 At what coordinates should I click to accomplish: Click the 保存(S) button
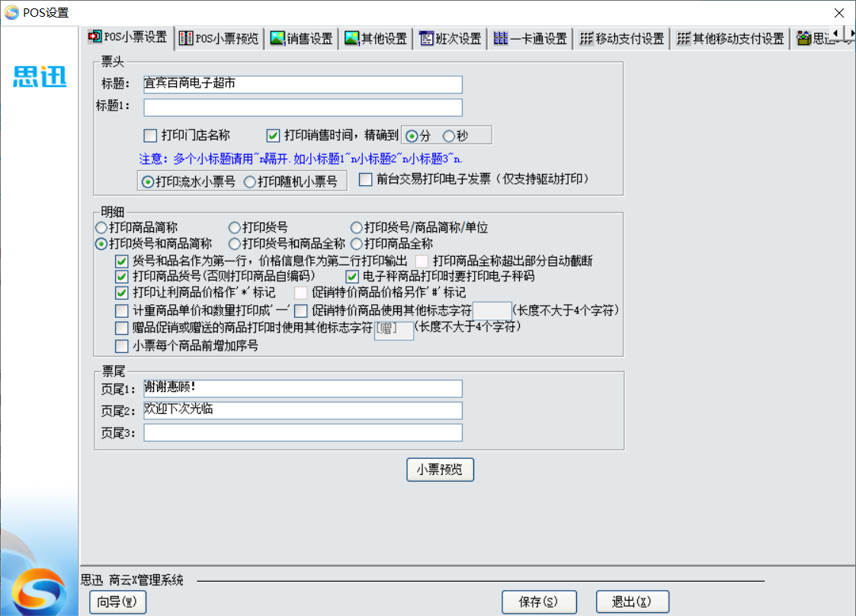(539, 602)
